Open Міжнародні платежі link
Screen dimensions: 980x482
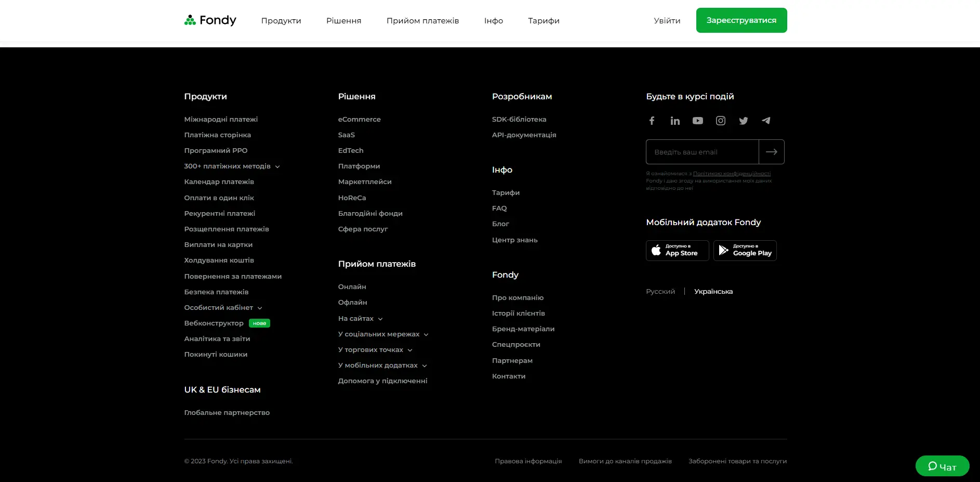click(x=221, y=120)
